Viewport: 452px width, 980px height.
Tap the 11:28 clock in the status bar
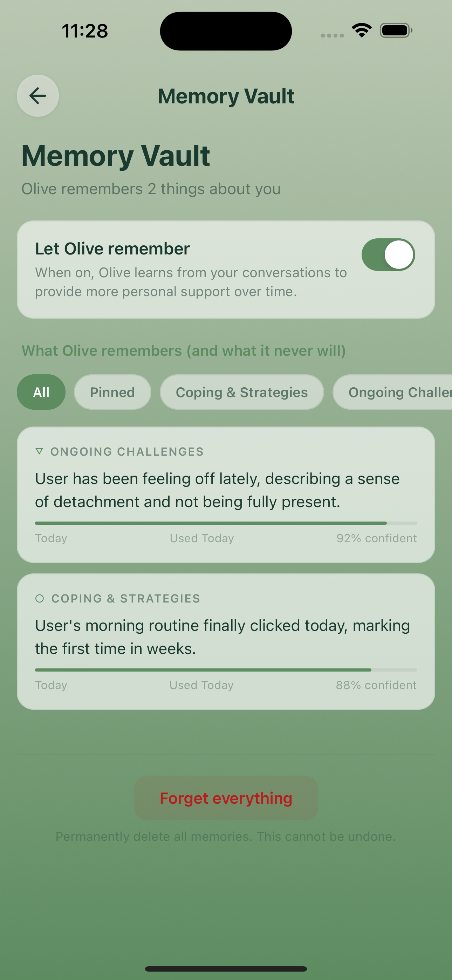tap(85, 30)
